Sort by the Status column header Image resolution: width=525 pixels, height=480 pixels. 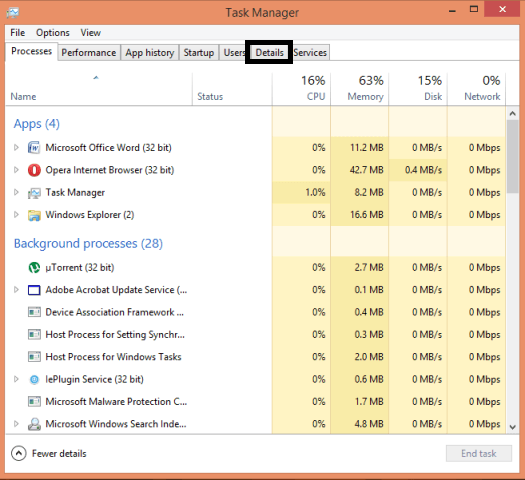coord(232,89)
